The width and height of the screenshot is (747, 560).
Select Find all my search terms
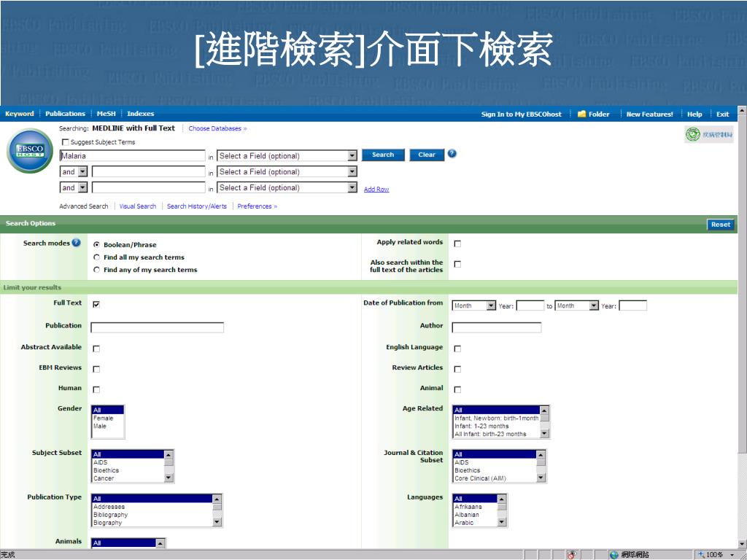tap(97, 257)
